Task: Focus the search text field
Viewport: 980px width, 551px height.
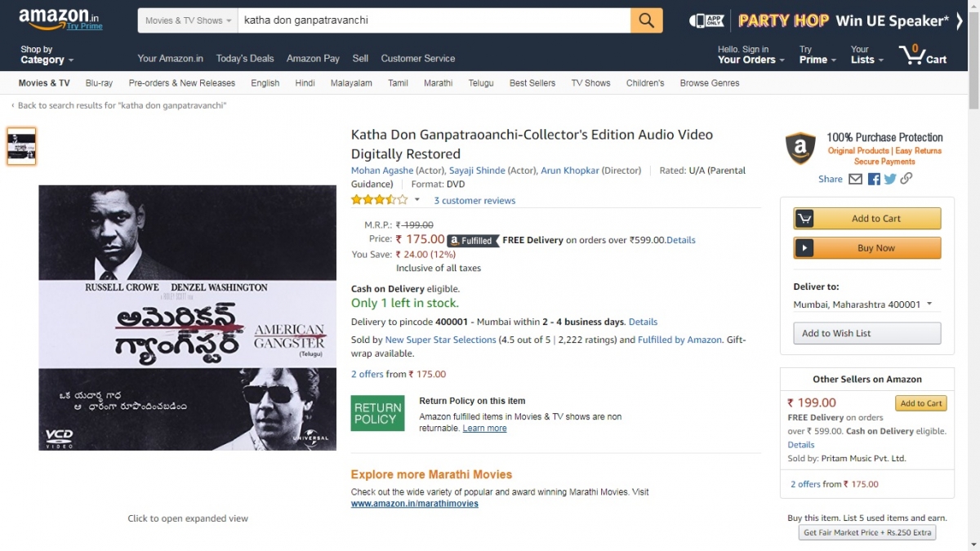Action: 434,20
